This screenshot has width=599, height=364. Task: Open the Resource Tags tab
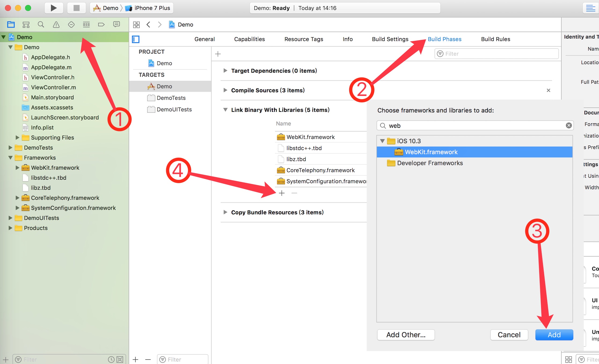tap(304, 39)
